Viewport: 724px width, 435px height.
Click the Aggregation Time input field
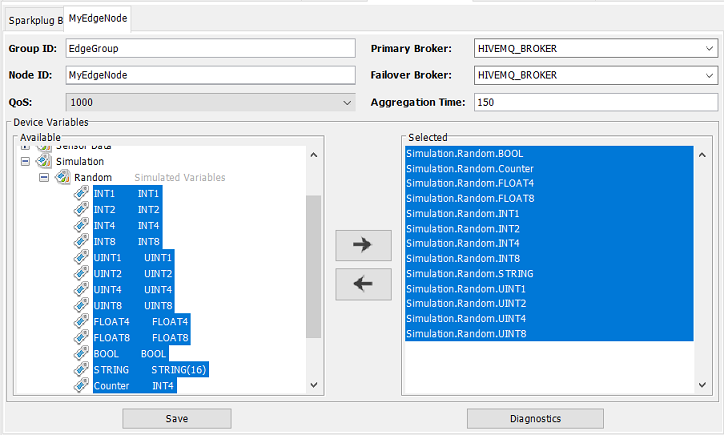(596, 102)
